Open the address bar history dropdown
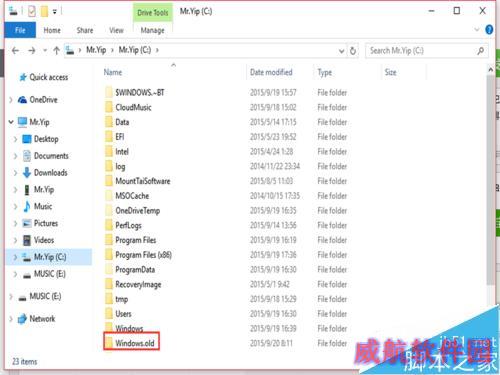The image size is (500, 375). [x=341, y=51]
